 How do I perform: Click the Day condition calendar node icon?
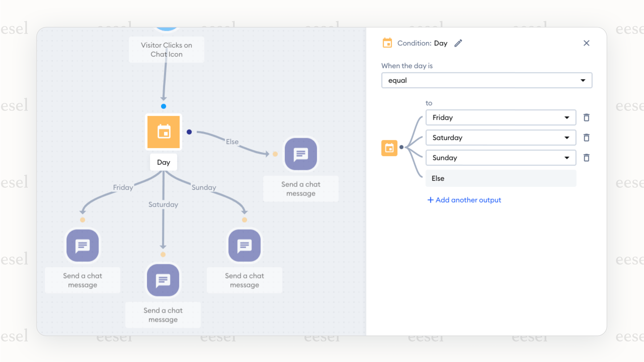pos(163,132)
